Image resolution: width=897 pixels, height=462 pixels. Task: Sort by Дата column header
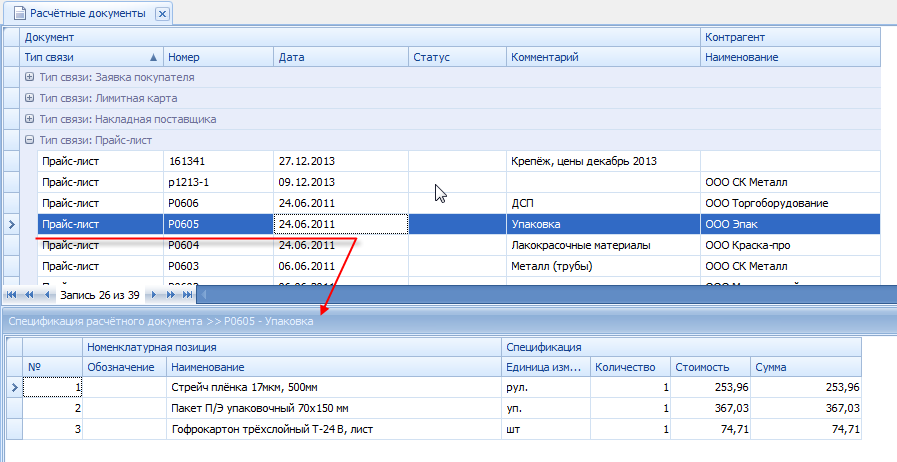click(341, 57)
